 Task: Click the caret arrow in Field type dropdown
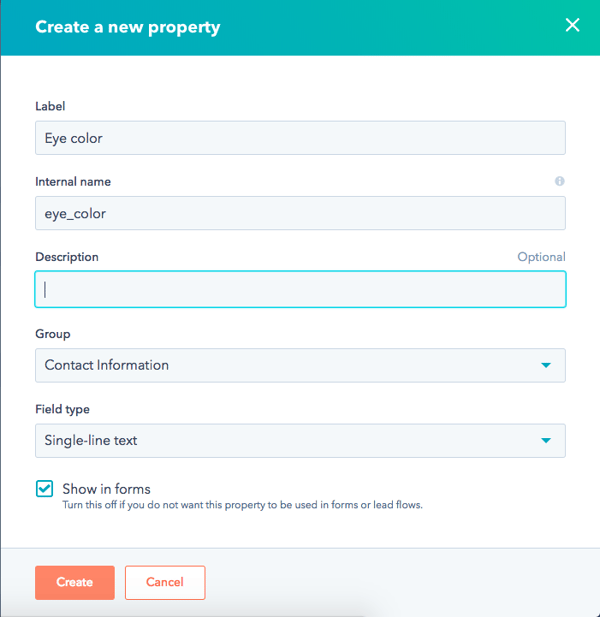(546, 440)
